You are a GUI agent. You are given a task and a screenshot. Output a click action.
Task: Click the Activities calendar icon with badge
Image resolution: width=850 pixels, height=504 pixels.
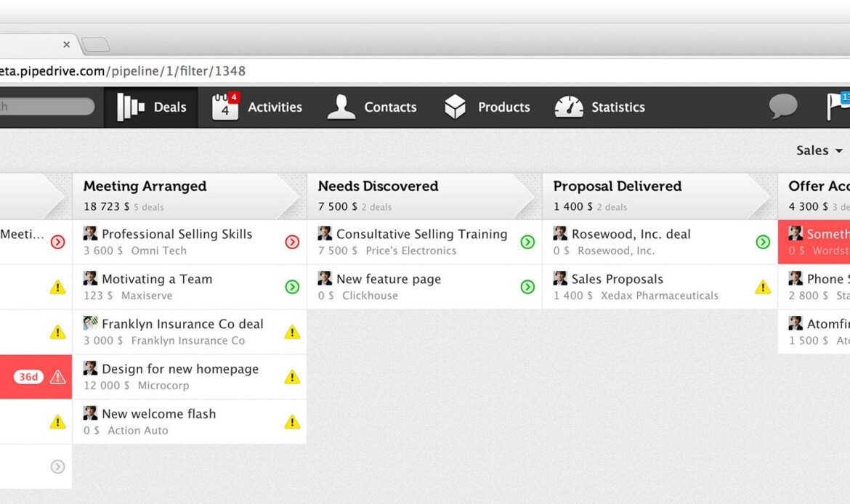tap(225, 106)
